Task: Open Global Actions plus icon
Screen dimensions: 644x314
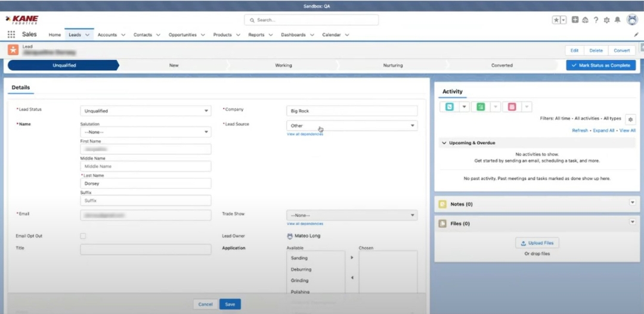Action: coord(575,20)
